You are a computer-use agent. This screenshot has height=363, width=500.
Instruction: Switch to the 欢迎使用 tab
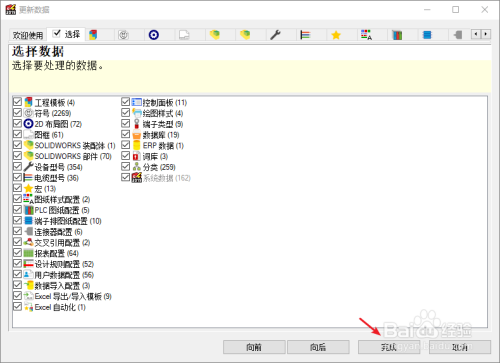[x=28, y=35]
